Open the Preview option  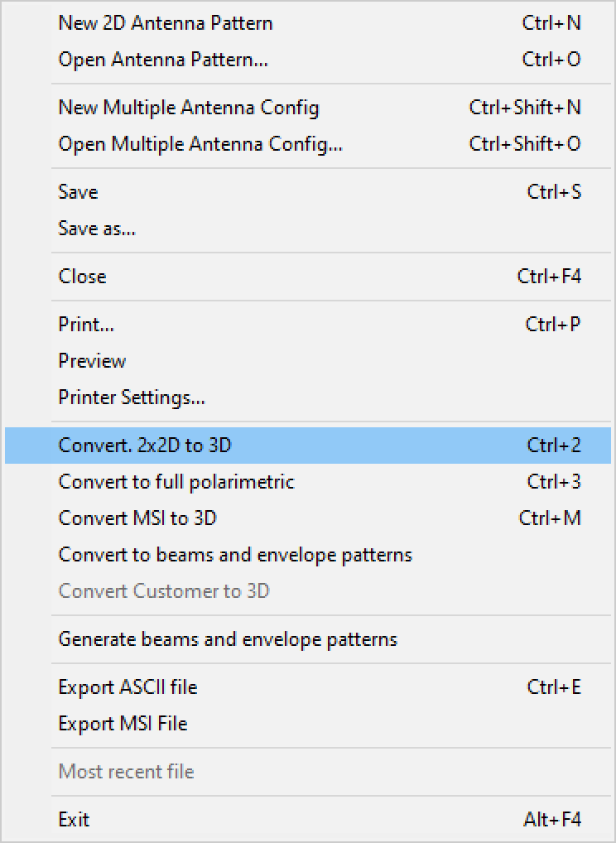92,361
